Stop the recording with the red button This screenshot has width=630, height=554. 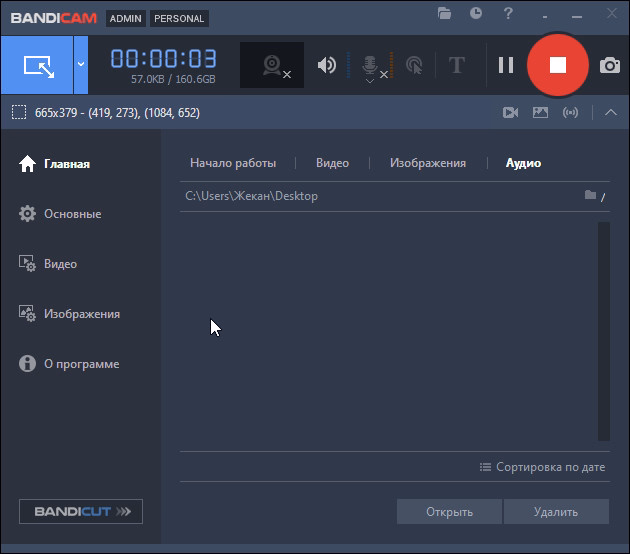click(558, 65)
